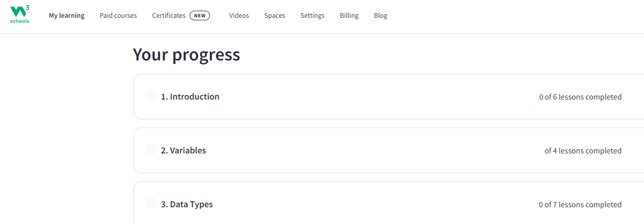Go to the Billing page
The image size is (644, 224).
(349, 16)
